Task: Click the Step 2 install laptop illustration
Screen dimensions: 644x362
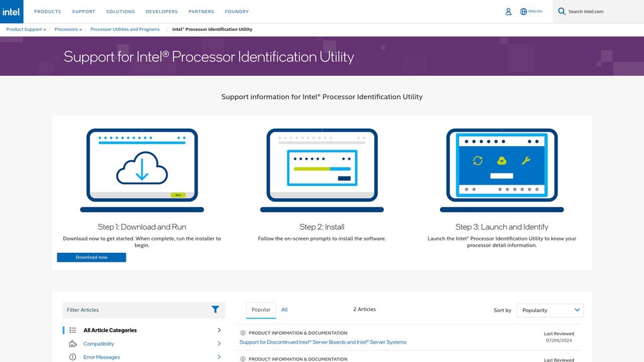Action: 321,170
